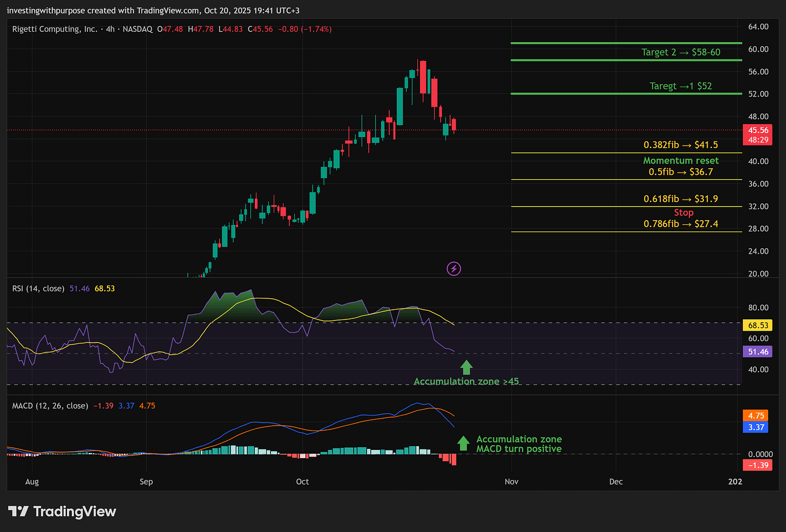Viewport: 786px width, 532px height.
Task: Click the Dec label on time axis
Action: pyautogui.click(x=616, y=482)
